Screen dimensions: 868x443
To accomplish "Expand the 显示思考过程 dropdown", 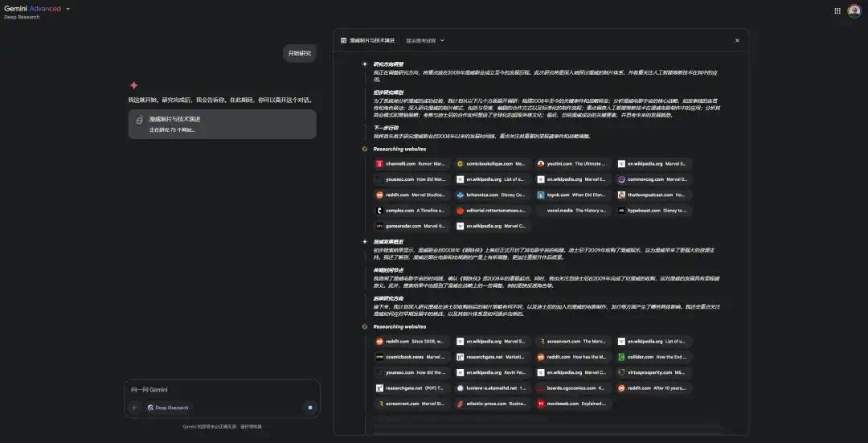I will pos(425,40).
